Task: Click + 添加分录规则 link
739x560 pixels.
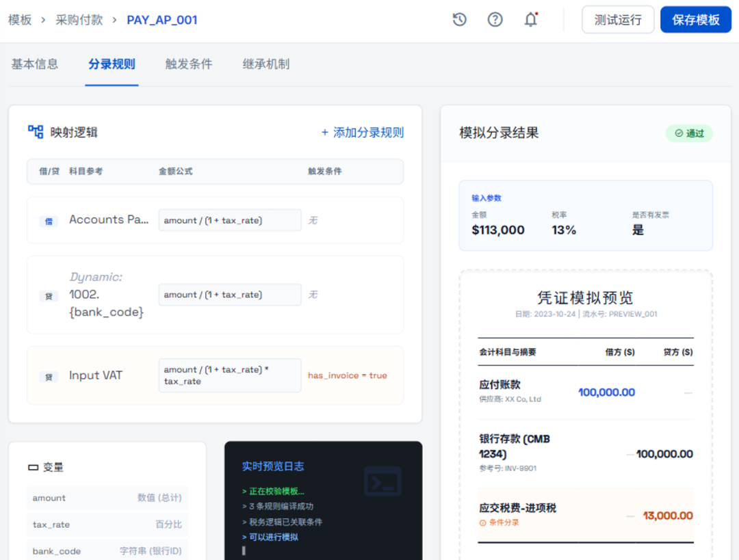Action: [363, 133]
